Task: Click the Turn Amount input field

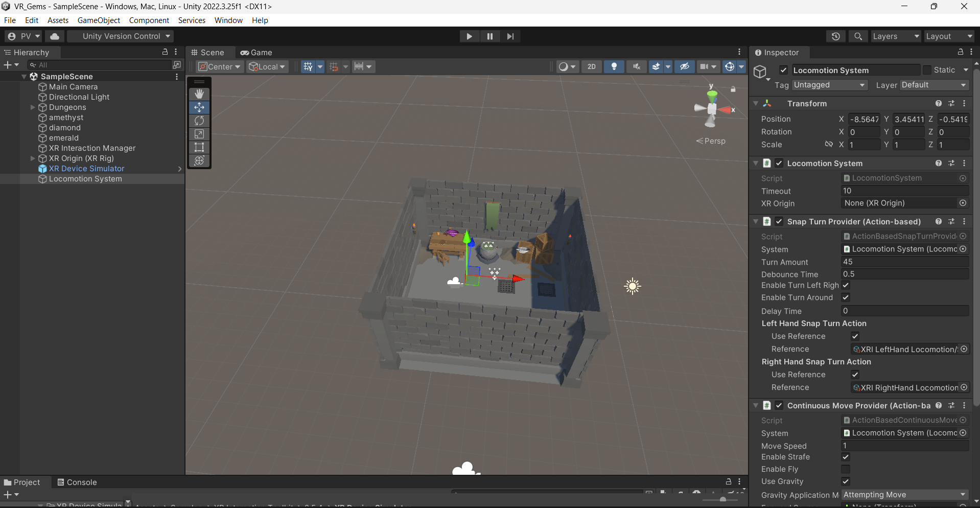Action: coord(904,262)
